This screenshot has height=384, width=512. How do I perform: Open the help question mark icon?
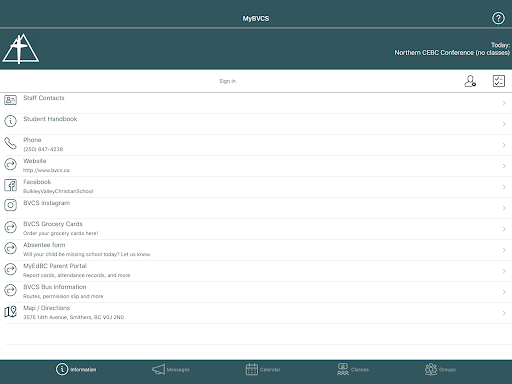tap(498, 18)
